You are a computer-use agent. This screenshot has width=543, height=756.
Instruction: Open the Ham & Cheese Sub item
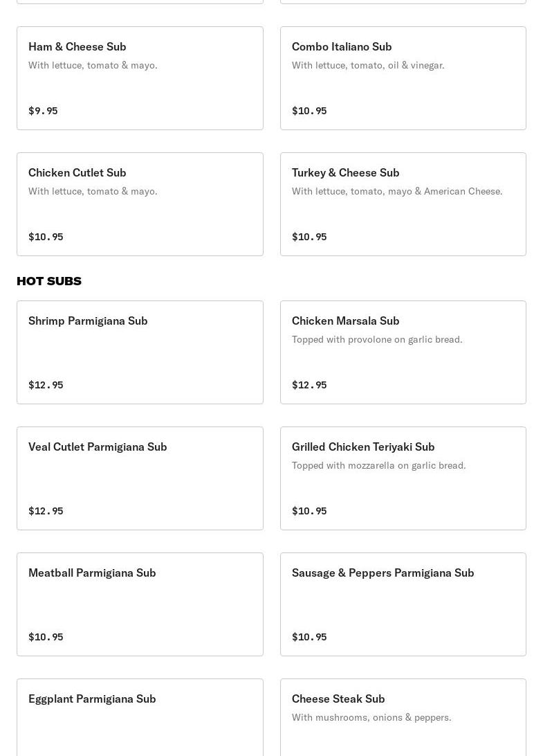77,46
